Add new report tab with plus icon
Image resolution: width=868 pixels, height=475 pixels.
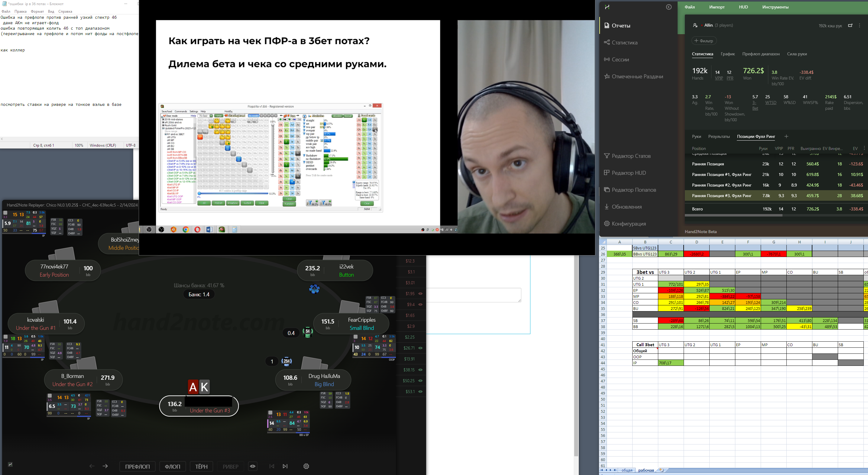coord(786,136)
